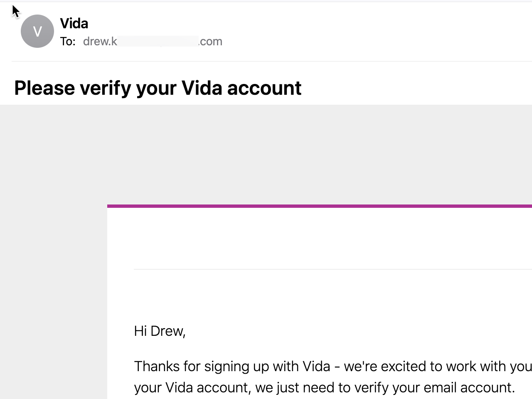This screenshot has height=399, width=532.
Task: Click the greeting Hi Drew
Action: 160,331
